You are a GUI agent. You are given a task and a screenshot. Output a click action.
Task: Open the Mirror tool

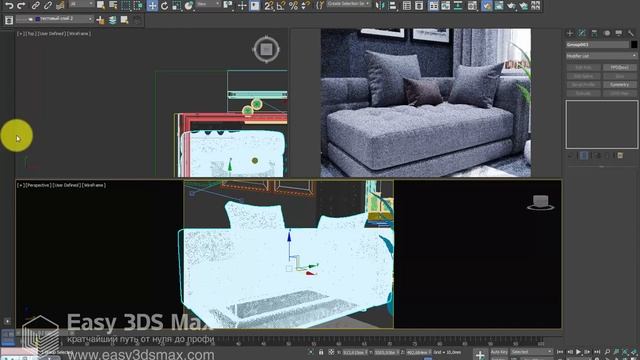click(380, 5)
